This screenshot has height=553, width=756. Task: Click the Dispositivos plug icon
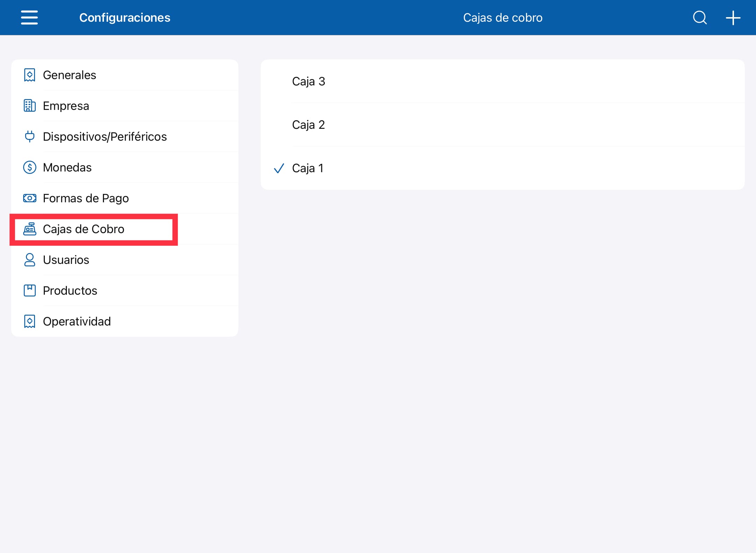(x=30, y=136)
